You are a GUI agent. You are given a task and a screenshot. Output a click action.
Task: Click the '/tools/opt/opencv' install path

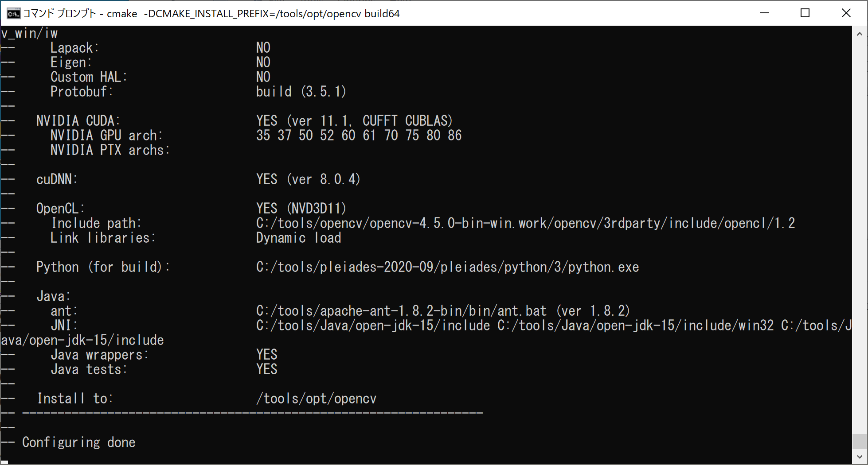pos(316,399)
